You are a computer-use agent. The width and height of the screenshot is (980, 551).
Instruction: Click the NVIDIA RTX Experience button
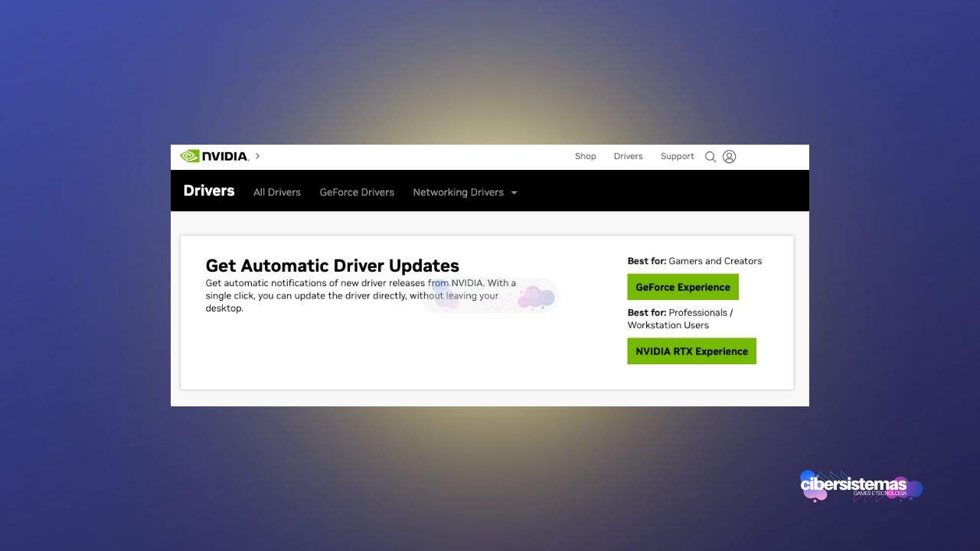click(691, 351)
